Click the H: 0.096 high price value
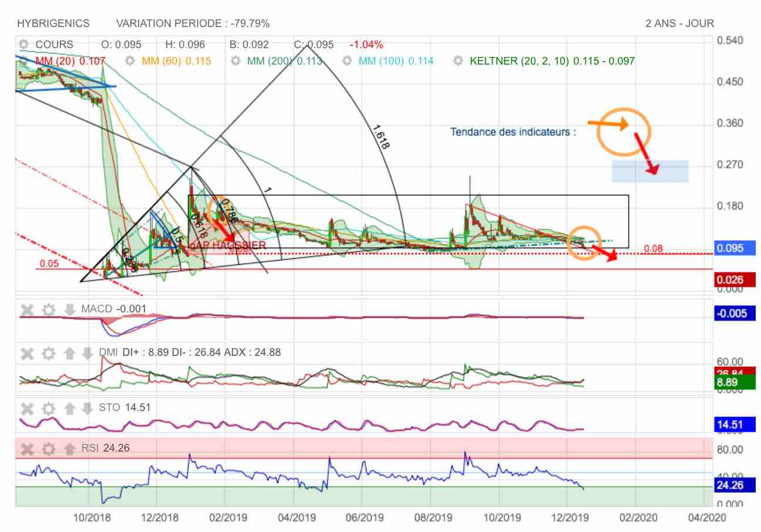Viewport: 761px width, 532px height. pyautogui.click(x=185, y=45)
